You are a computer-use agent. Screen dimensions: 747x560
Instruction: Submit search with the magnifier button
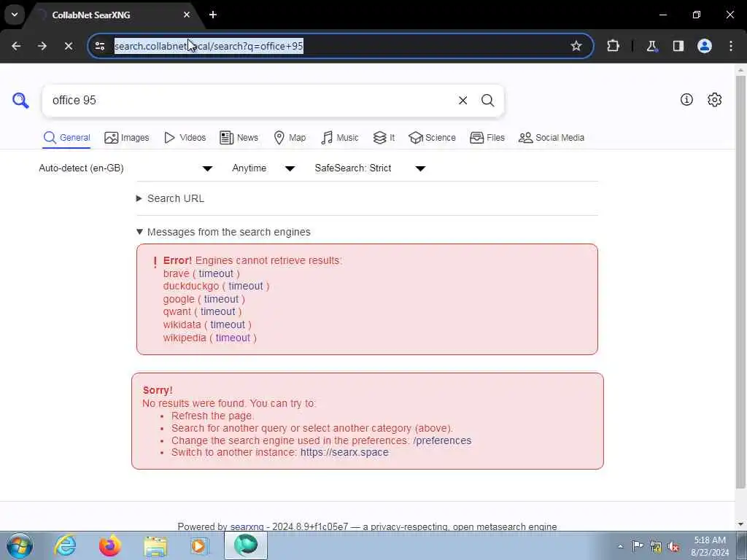coord(487,101)
